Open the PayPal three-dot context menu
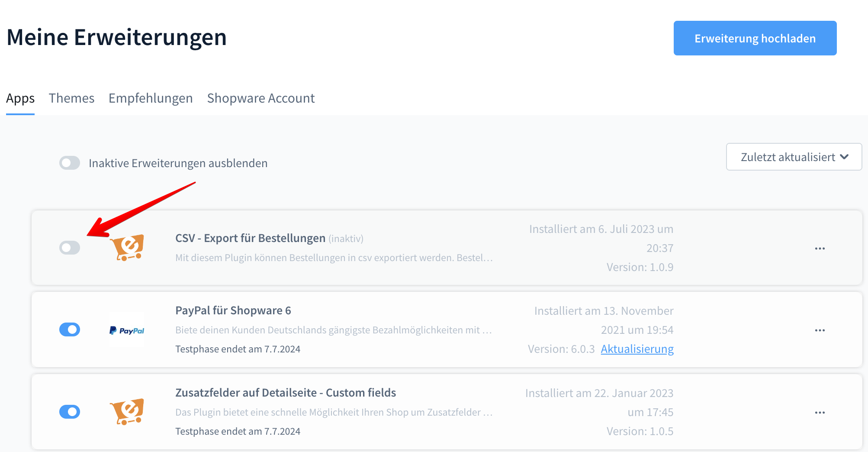868x452 pixels. tap(820, 330)
